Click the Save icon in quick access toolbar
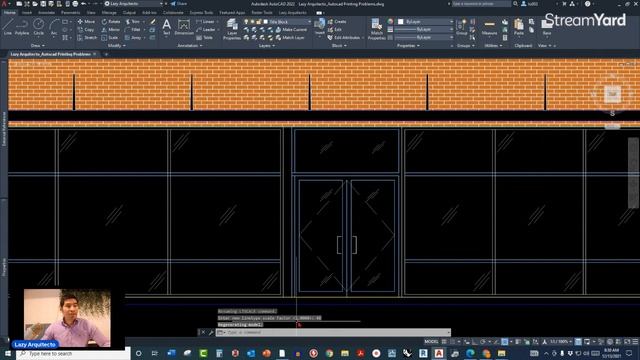This screenshot has height=360, width=640. click(x=43, y=4)
